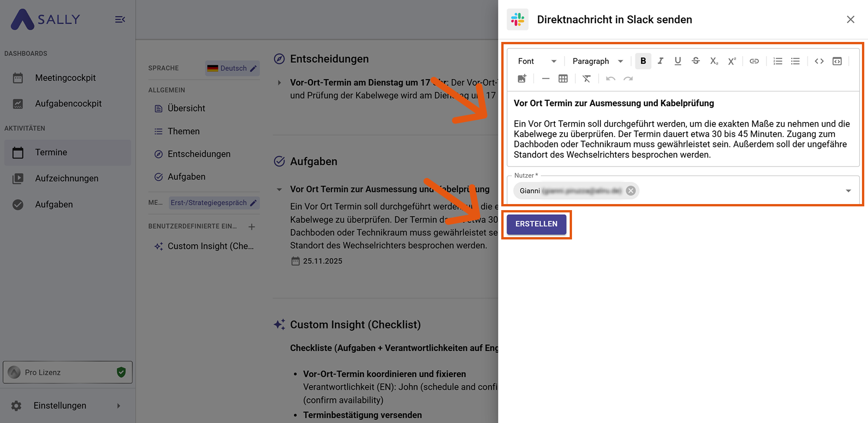Image resolution: width=868 pixels, height=423 pixels.
Task: Switch to the Aufgabencockpit dashboard
Action: [68, 103]
